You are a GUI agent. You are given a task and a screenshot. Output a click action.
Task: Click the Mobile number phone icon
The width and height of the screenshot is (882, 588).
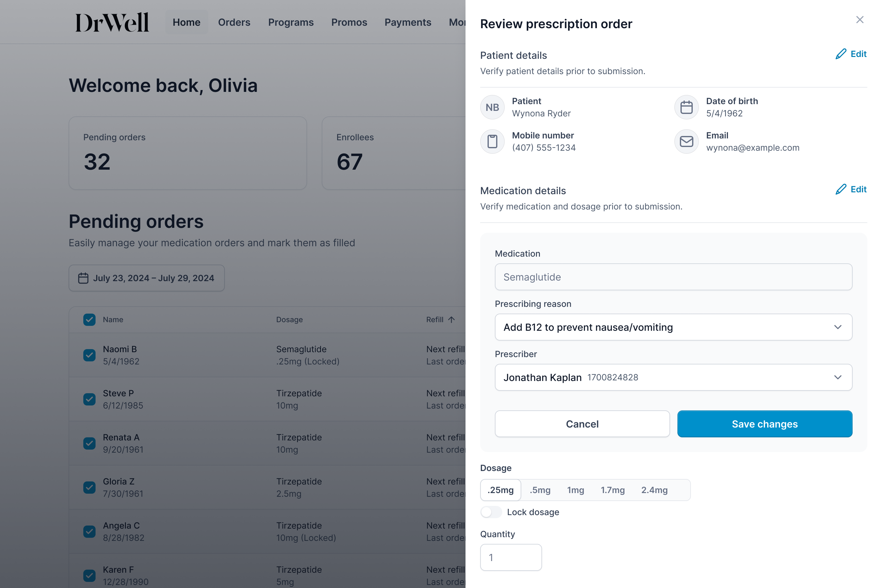click(492, 142)
